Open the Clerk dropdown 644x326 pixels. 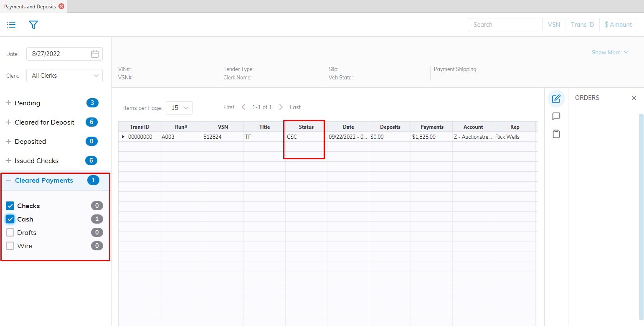click(64, 76)
